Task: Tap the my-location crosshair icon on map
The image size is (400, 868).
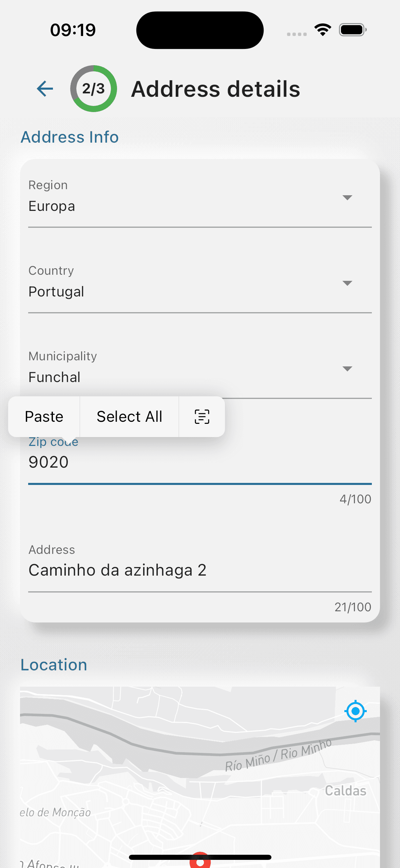Action: pos(355,711)
